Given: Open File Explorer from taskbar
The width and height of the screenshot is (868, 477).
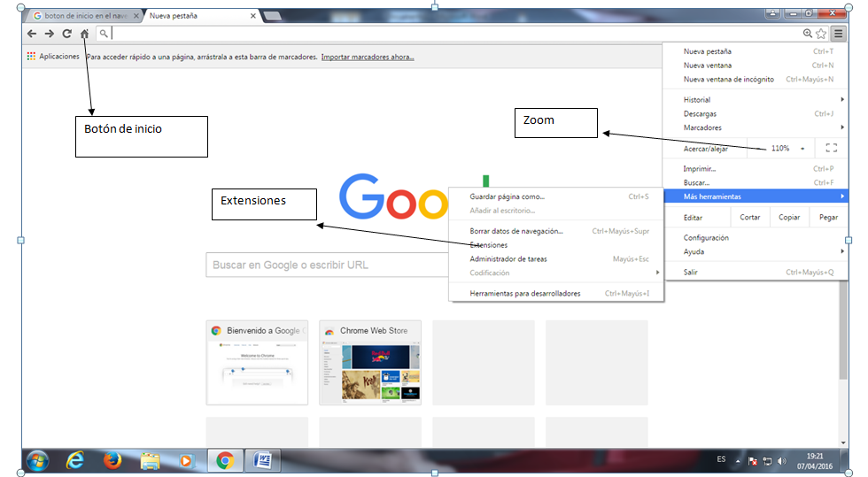Looking at the screenshot, I should coord(150,460).
